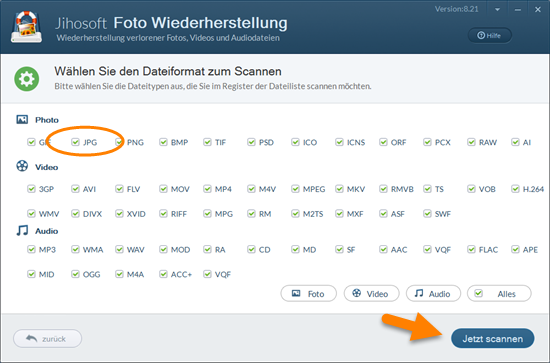Uncheck the TS video format
The height and width of the screenshot is (363, 550).
point(427,189)
